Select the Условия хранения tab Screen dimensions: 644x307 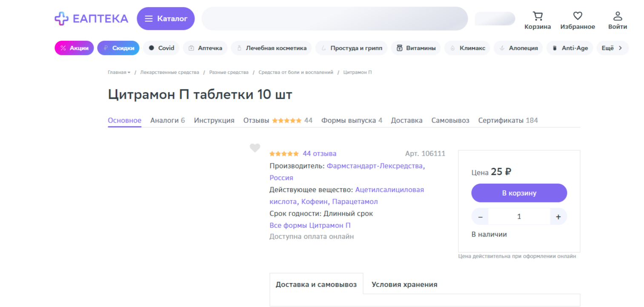(404, 284)
